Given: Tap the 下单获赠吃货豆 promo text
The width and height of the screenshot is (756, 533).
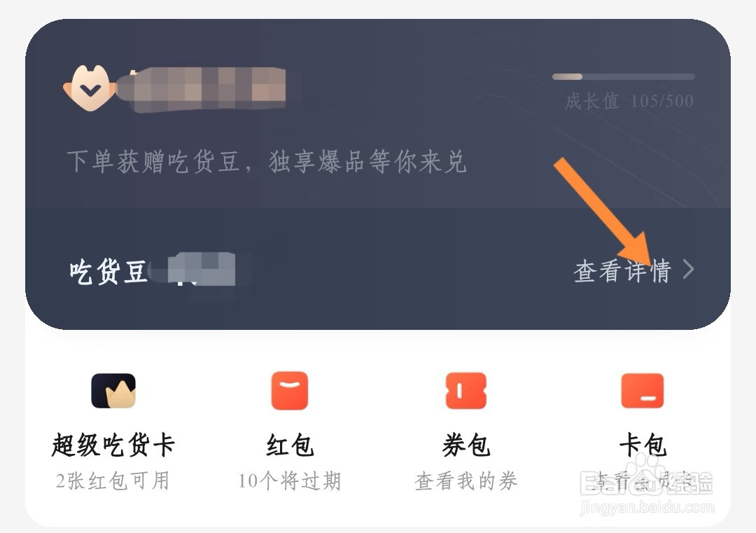Looking at the screenshot, I should click(267, 162).
